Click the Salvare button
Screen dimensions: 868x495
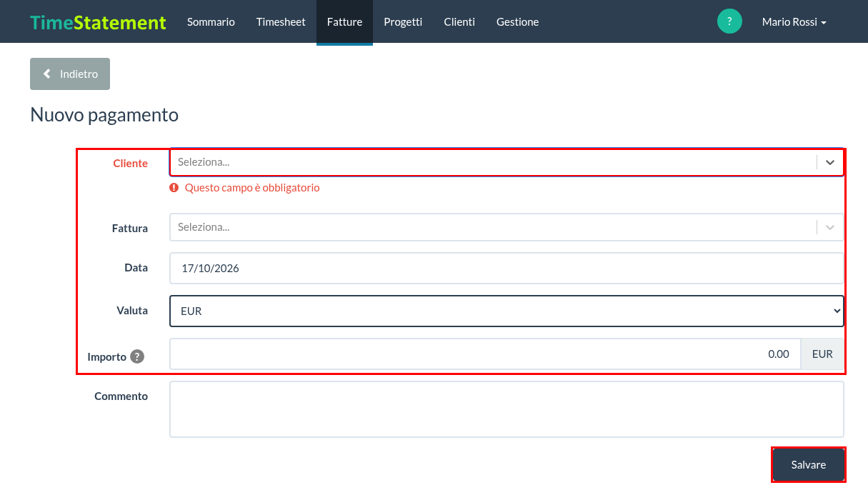point(809,465)
